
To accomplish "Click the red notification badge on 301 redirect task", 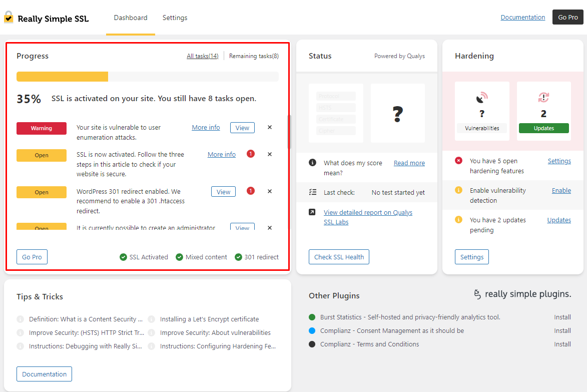I will click(251, 191).
